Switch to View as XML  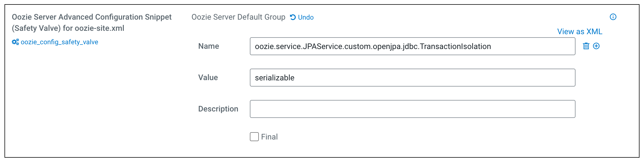coord(580,32)
